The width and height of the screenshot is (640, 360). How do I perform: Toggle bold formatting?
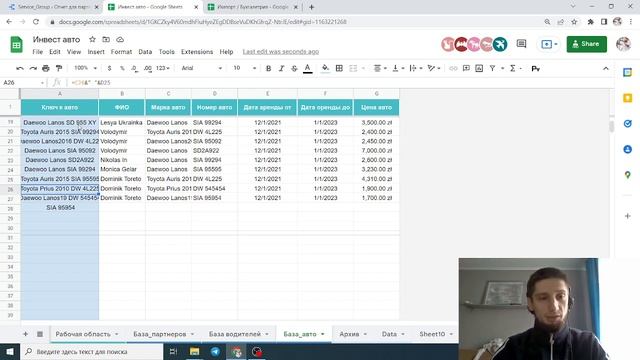(268, 68)
